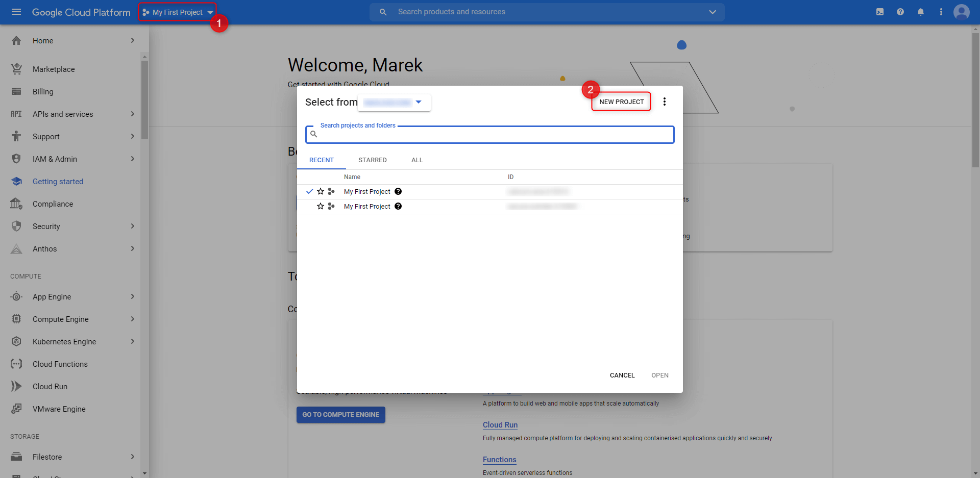Click OPEN in the project dialog
Image resolution: width=980 pixels, height=478 pixels.
point(660,375)
